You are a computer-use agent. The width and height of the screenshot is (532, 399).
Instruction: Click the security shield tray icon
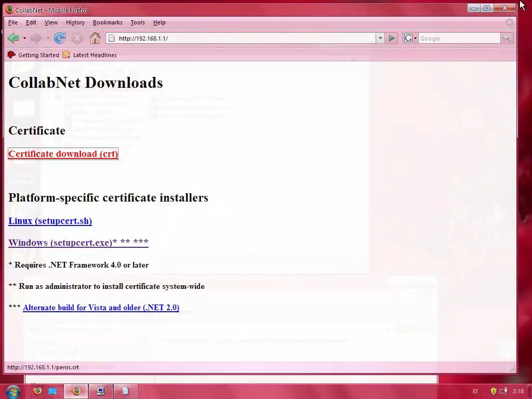[494, 391]
